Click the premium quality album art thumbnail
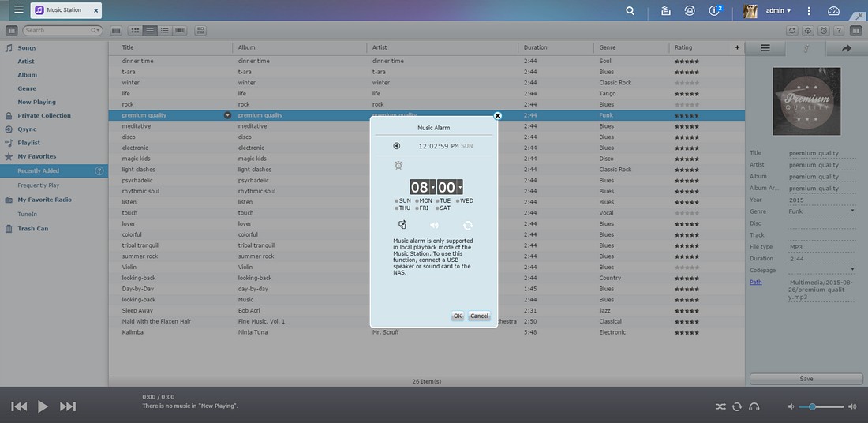 pyautogui.click(x=806, y=101)
